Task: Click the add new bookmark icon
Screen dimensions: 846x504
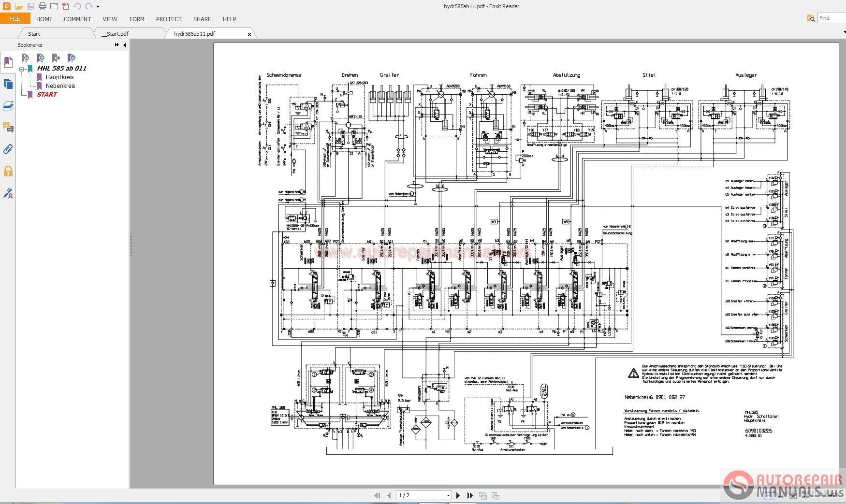Action: click(41, 58)
